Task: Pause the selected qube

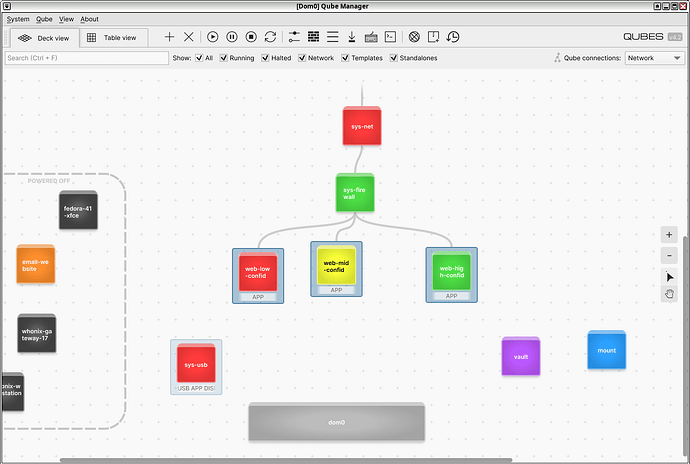Action: click(x=232, y=37)
